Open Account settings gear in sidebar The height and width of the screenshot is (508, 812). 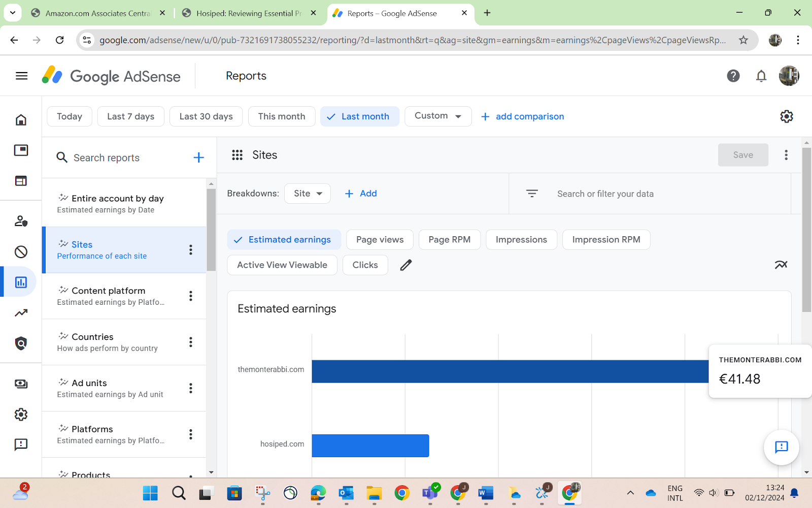(21, 415)
